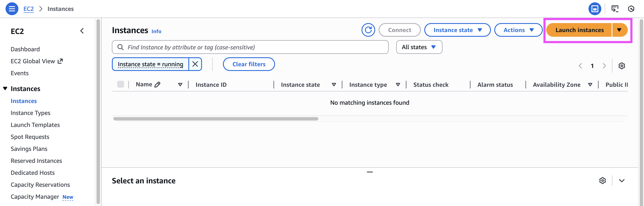Open Launch Templates in sidebar
This screenshot has width=644, height=206.
pos(35,125)
